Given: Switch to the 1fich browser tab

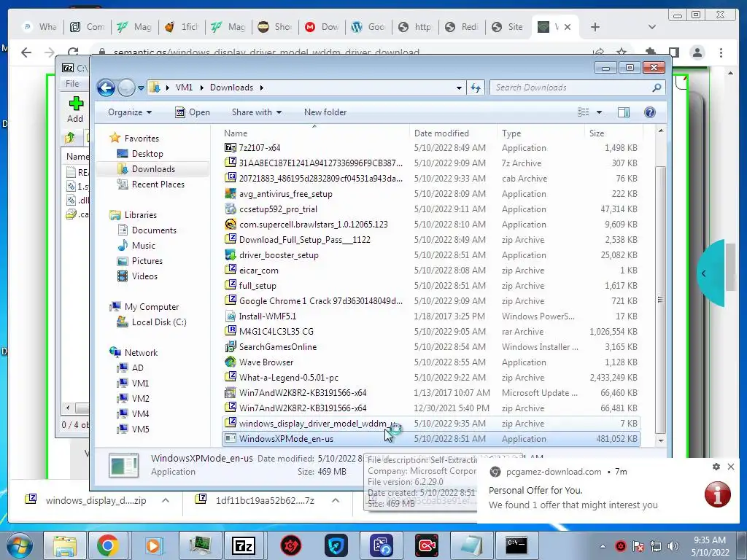Looking at the screenshot, I should [182, 27].
